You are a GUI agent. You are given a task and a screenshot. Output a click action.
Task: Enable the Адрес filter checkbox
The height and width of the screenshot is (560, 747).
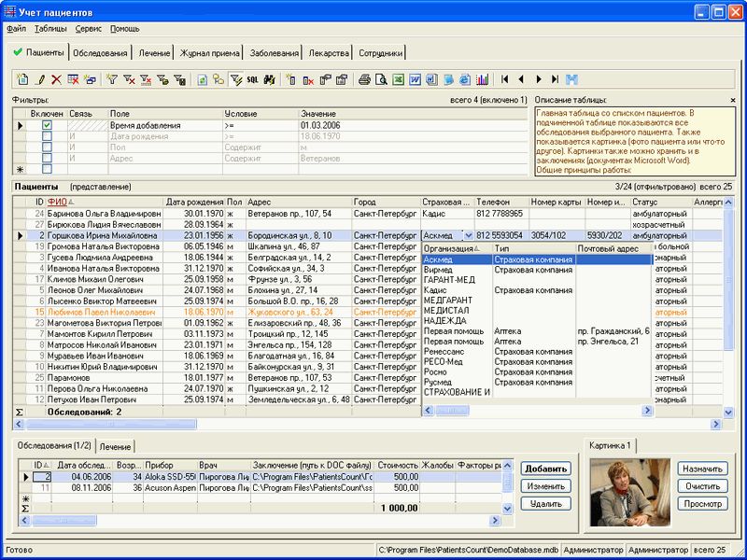point(47,158)
